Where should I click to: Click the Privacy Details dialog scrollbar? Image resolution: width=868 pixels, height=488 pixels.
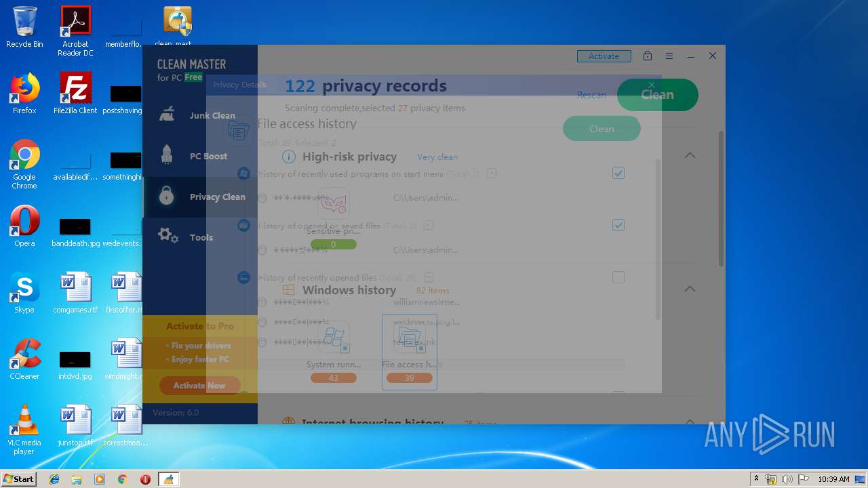coord(658,240)
